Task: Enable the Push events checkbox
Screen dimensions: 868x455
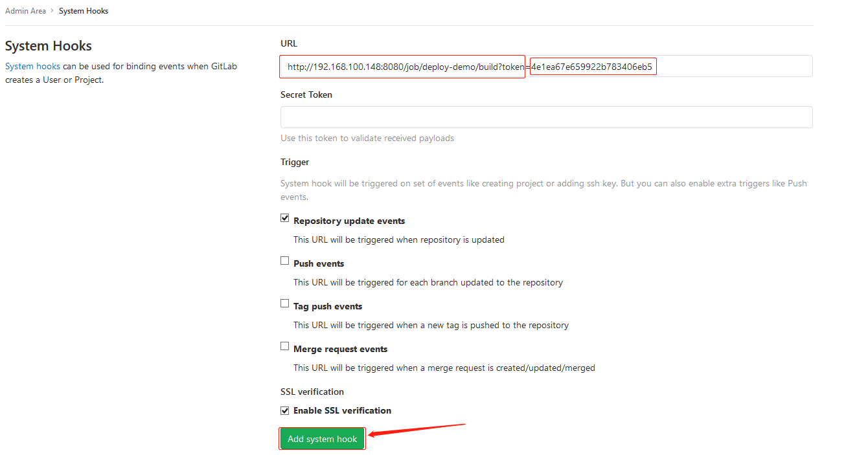Action: tap(284, 261)
